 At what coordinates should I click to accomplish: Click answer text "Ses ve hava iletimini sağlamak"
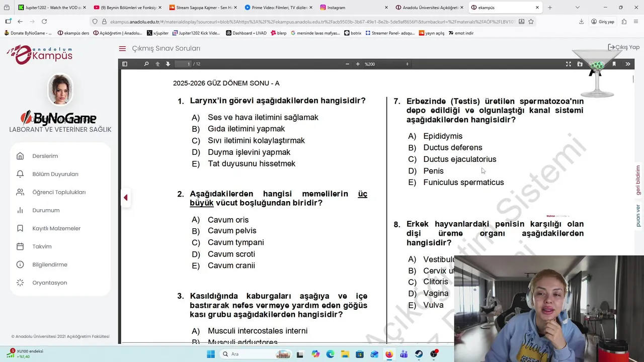(x=263, y=117)
